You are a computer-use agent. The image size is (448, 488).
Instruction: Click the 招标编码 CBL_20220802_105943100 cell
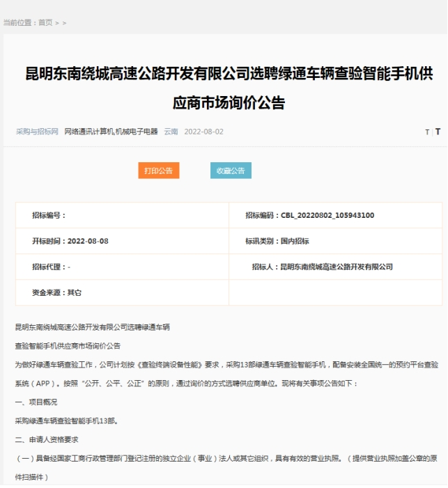pos(309,215)
